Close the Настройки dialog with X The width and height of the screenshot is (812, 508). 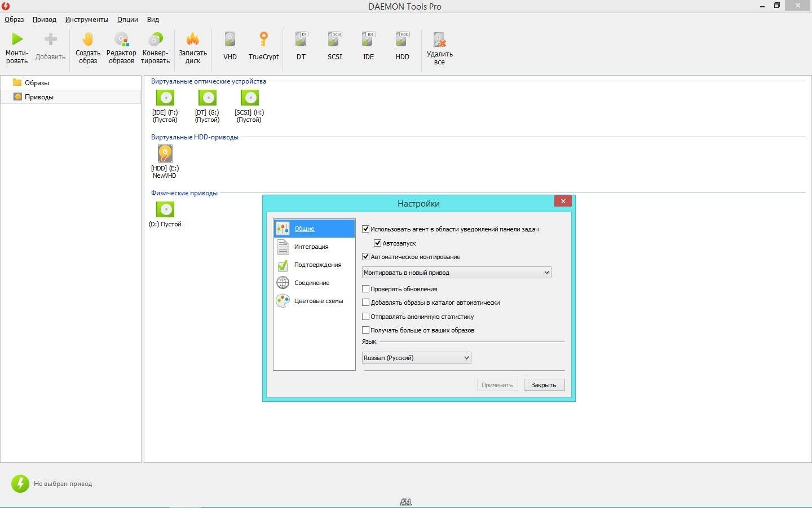click(563, 201)
